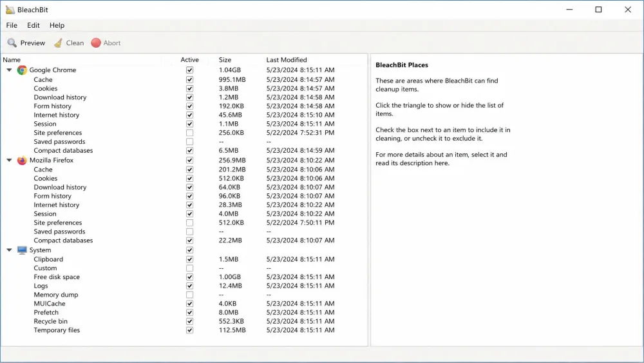Uncheck the Google Chrome group checkbox

(x=189, y=70)
